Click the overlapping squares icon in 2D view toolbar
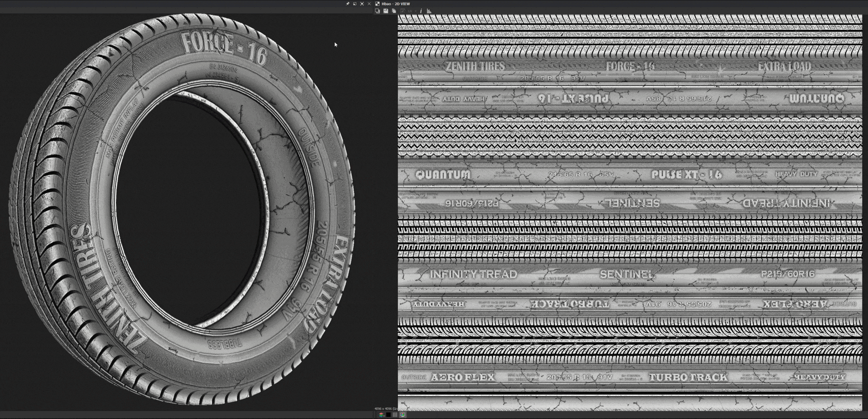The height and width of the screenshot is (419, 868). (377, 11)
